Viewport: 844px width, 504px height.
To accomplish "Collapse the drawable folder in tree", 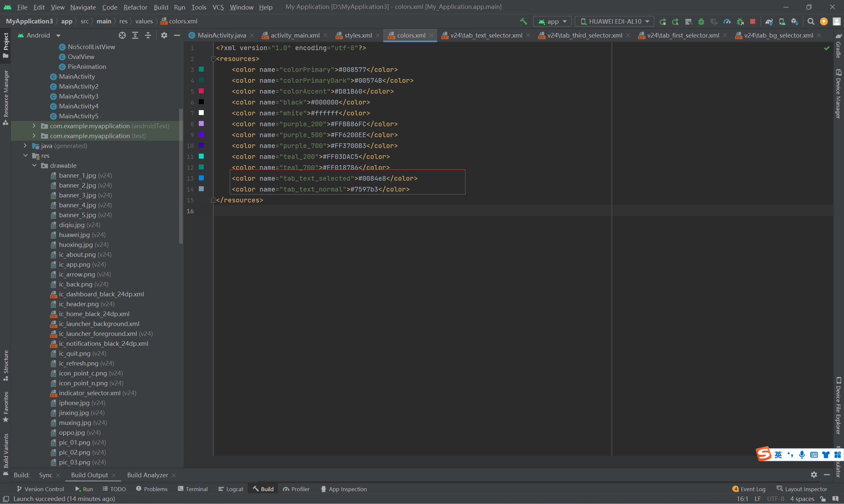I will point(34,165).
